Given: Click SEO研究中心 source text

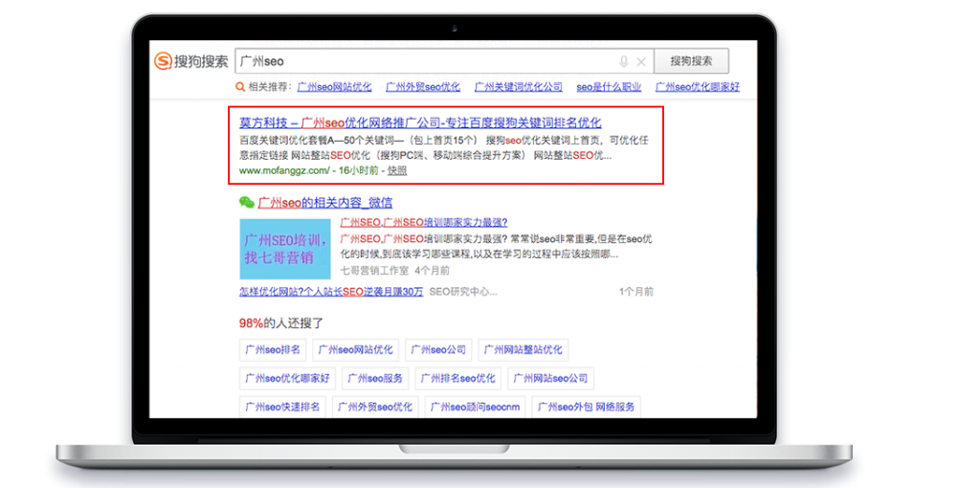Looking at the screenshot, I should 463,292.
